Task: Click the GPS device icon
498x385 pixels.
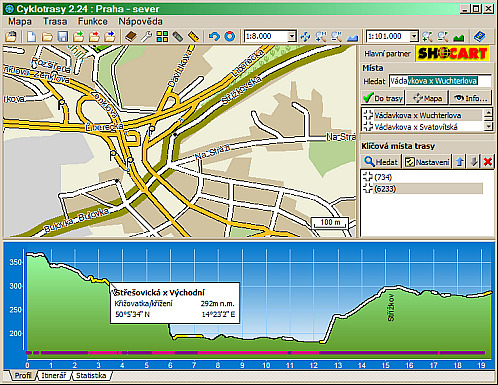Action: pyautogui.click(x=178, y=36)
